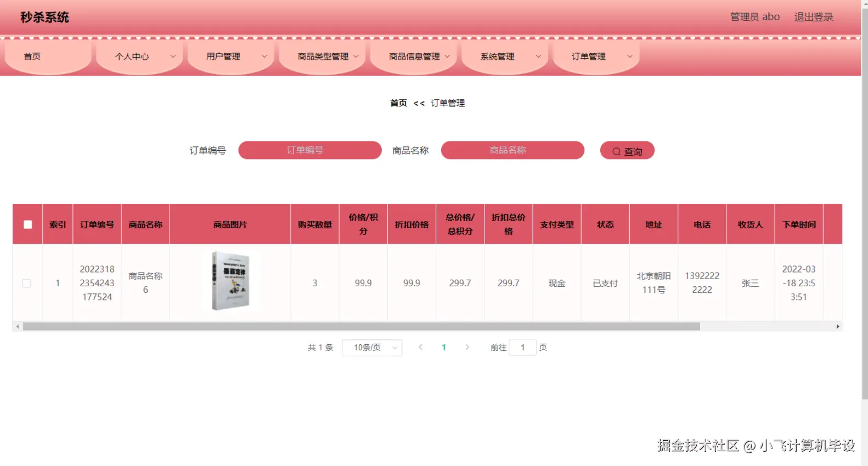868x466 pixels.
Task: Click the 折扣价格 column header
Action: pyautogui.click(x=412, y=224)
